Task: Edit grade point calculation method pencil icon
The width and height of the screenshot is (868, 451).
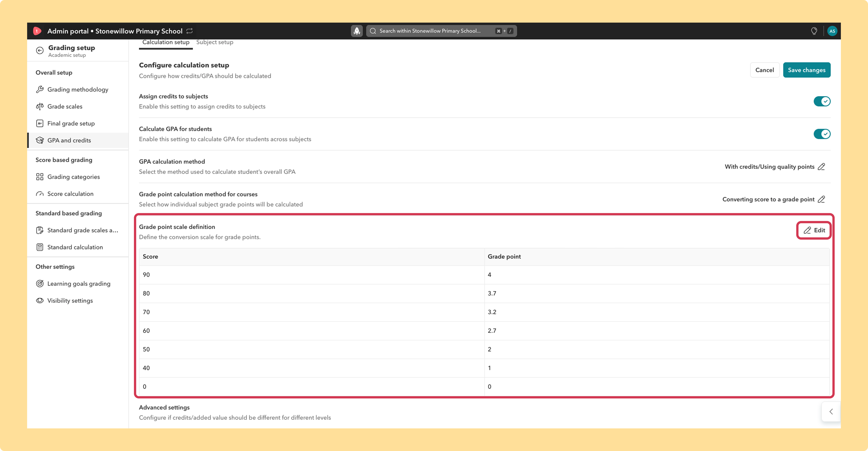Action: tap(822, 200)
